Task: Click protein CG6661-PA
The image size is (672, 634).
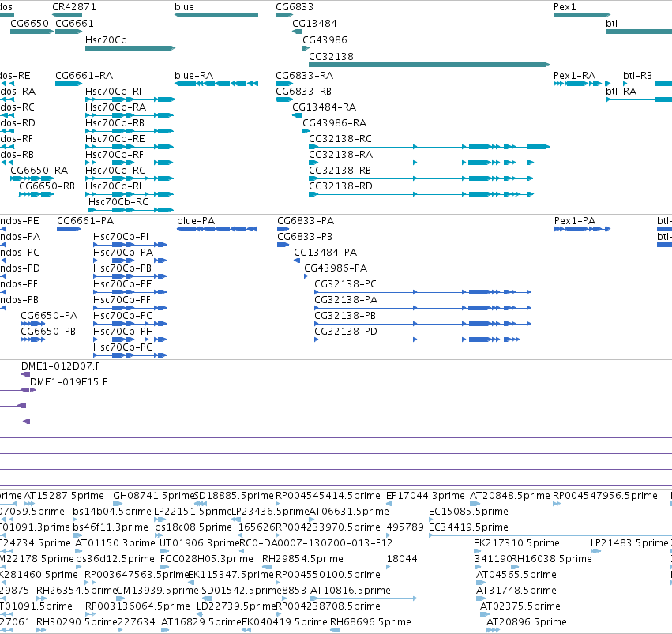Action: click(85, 221)
